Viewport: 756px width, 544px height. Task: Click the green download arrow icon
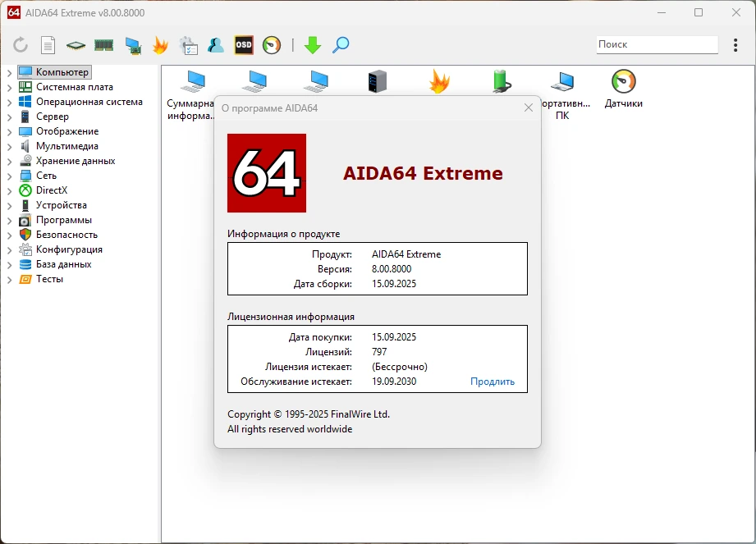pos(313,45)
